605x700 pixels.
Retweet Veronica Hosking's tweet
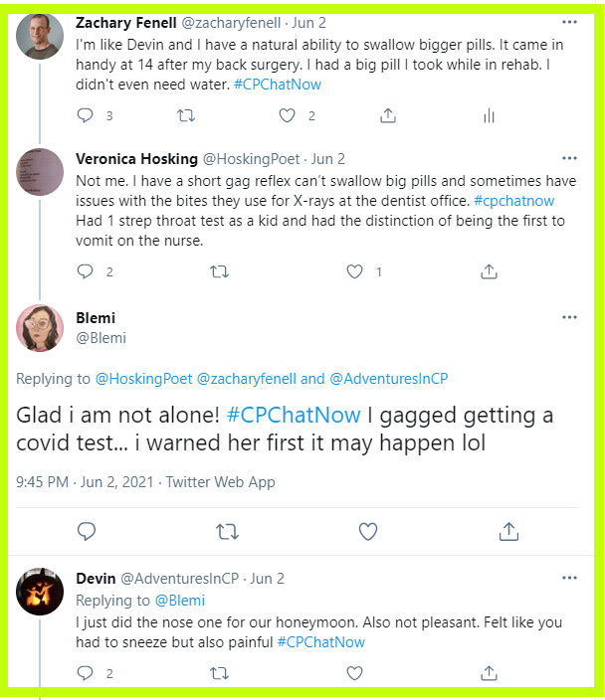pyautogui.click(x=220, y=270)
